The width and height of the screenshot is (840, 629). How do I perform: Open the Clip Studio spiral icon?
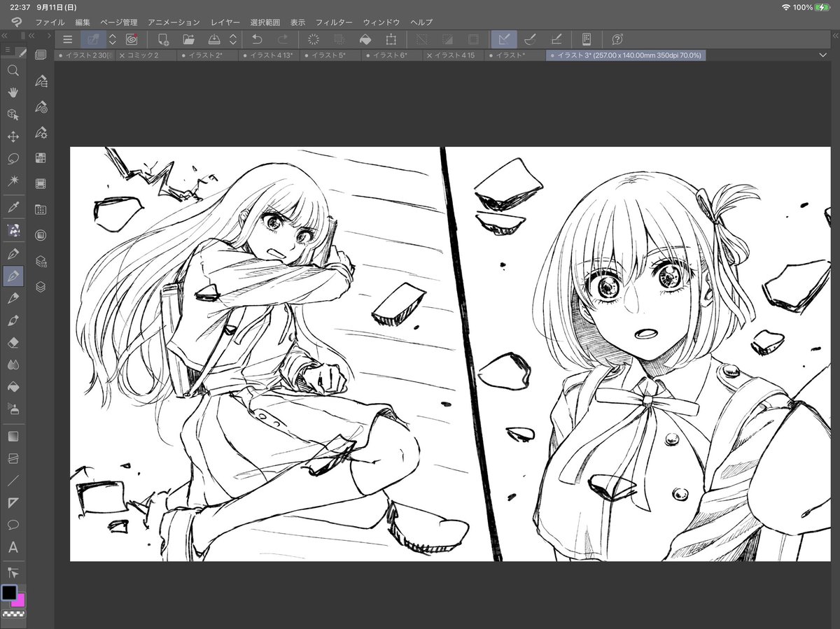[131, 39]
